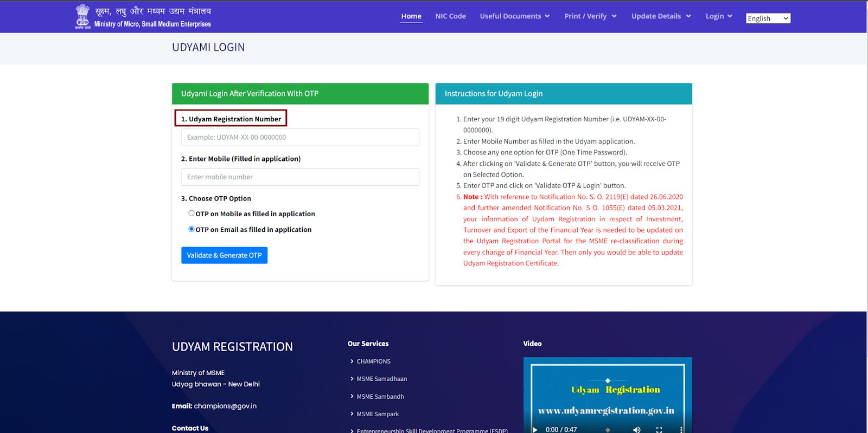The width and height of the screenshot is (868, 433).
Task: Click the champions@gov.in email address
Action: (x=225, y=406)
